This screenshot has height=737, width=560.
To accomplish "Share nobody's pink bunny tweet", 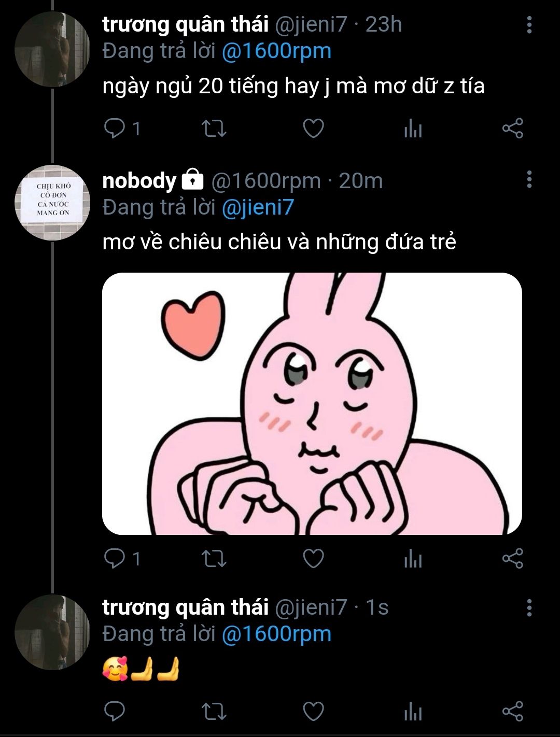I will tap(512, 558).
